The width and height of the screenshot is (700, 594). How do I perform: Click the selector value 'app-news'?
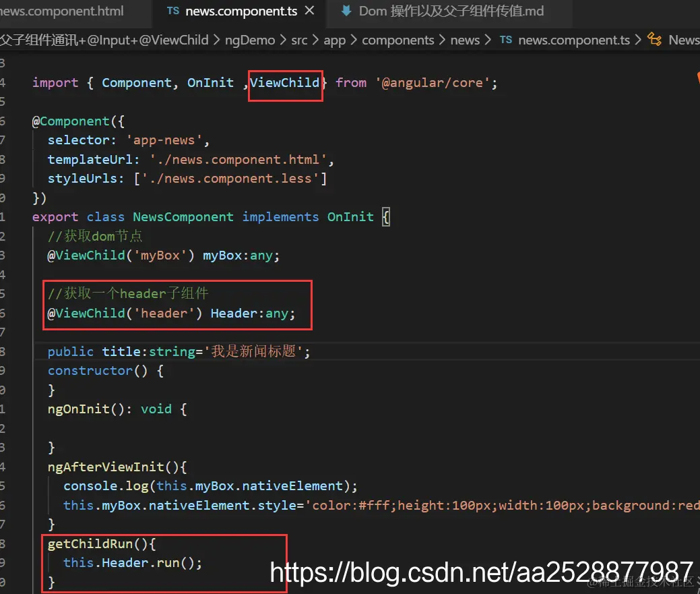164,140
